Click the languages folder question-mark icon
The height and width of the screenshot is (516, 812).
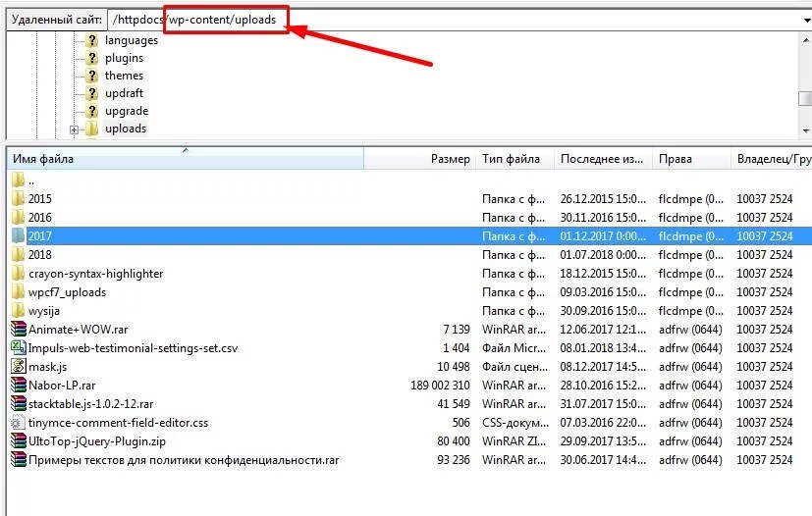coord(92,40)
